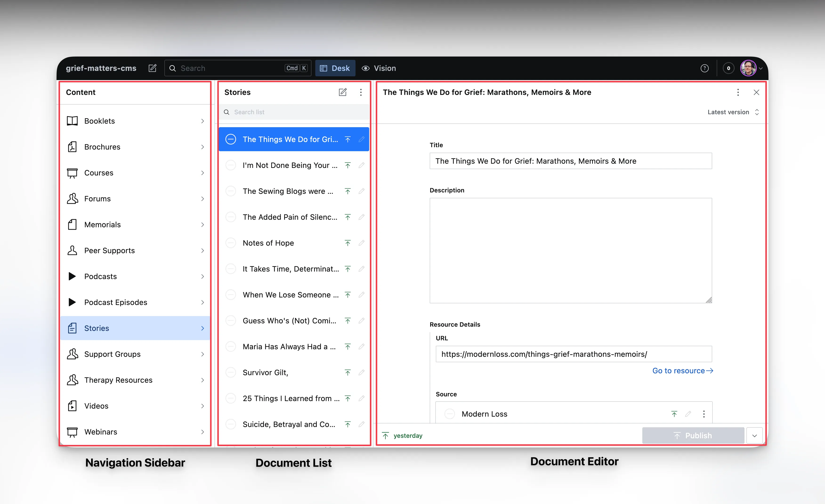The image size is (825, 504).
Task: Create a new story via Stories pane icon
Action: coord(343,92)
